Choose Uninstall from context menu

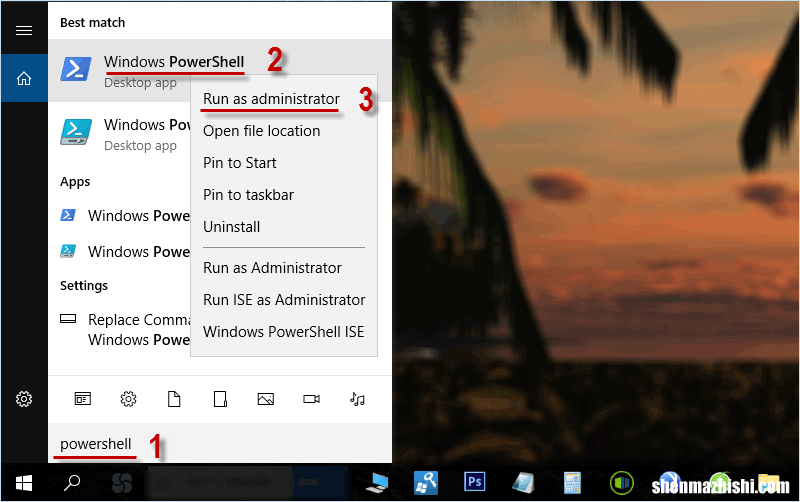pyautogui.click(x=284, y=227)
